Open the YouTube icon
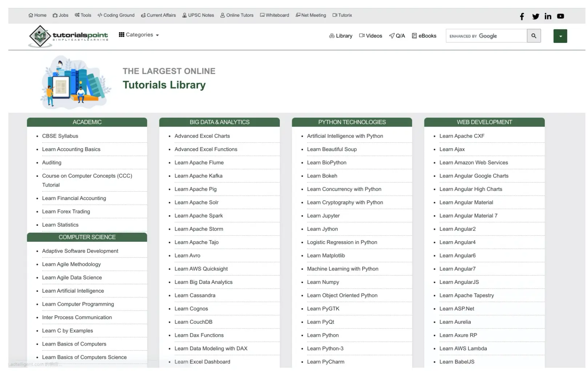 point(560,16)
